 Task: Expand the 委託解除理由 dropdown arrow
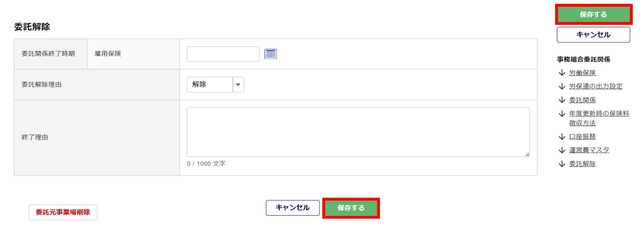[238, 85]
